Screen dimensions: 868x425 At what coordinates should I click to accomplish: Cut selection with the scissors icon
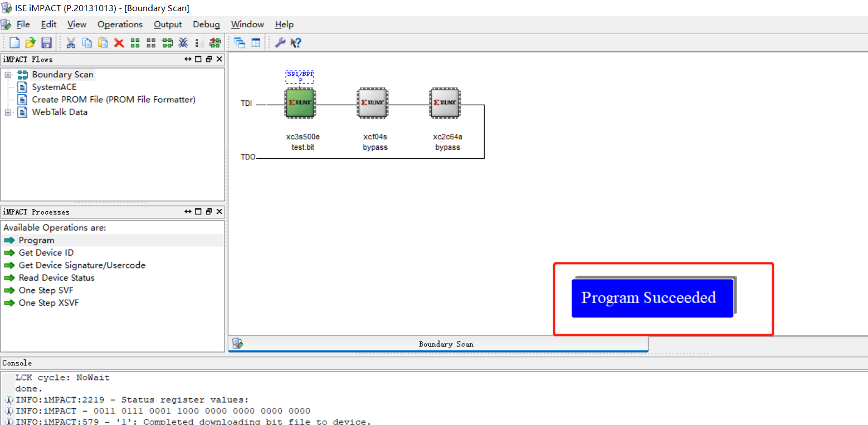click(71, 43)
